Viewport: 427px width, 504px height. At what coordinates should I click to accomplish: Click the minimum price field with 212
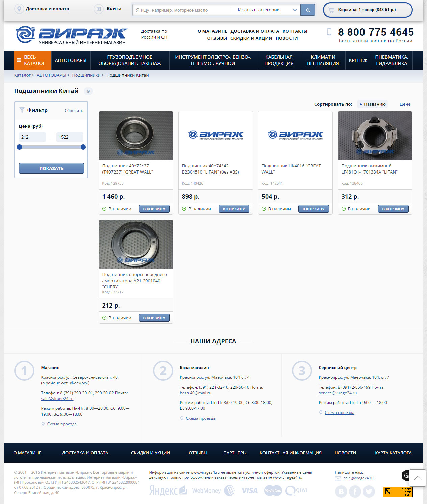32,137
